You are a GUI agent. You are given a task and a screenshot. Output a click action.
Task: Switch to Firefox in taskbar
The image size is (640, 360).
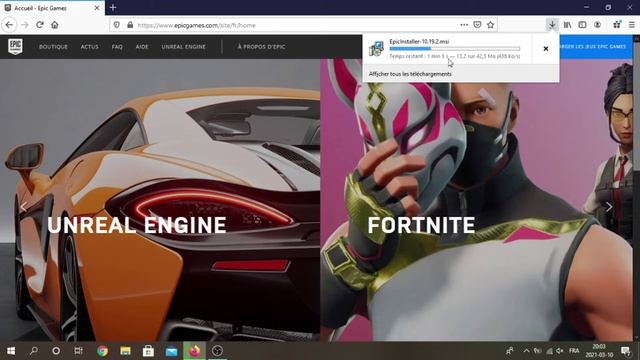point(195,351)
